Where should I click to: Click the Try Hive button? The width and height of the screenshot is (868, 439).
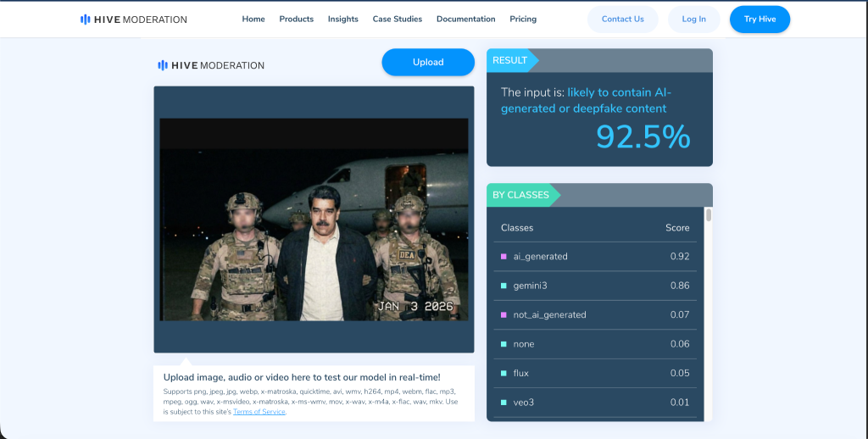pyautogui.click(x=759, y=19)
